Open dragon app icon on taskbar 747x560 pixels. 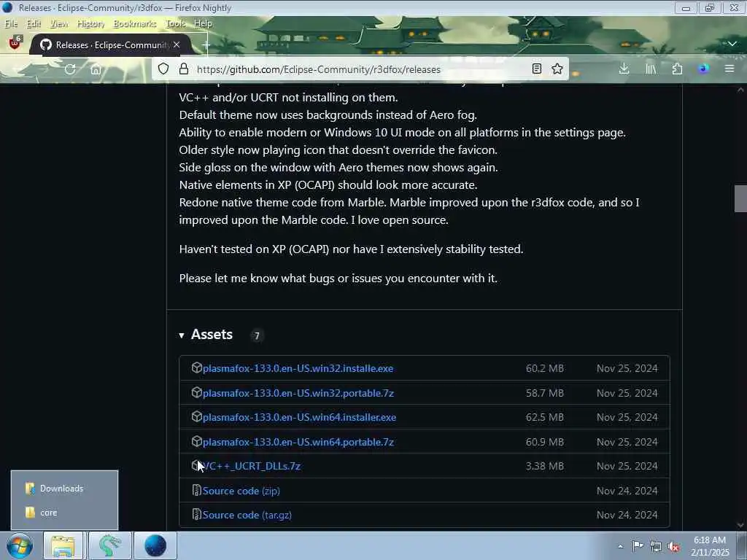(109, 545)
